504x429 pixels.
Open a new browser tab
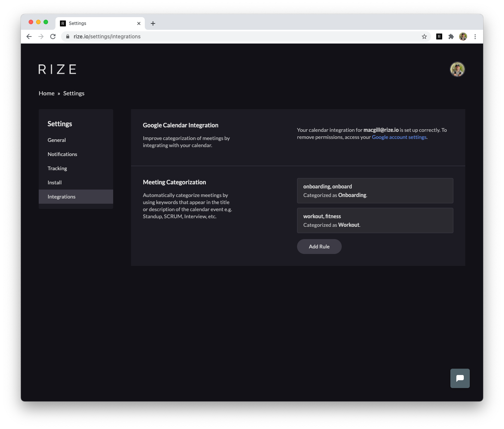pos(153,23)
